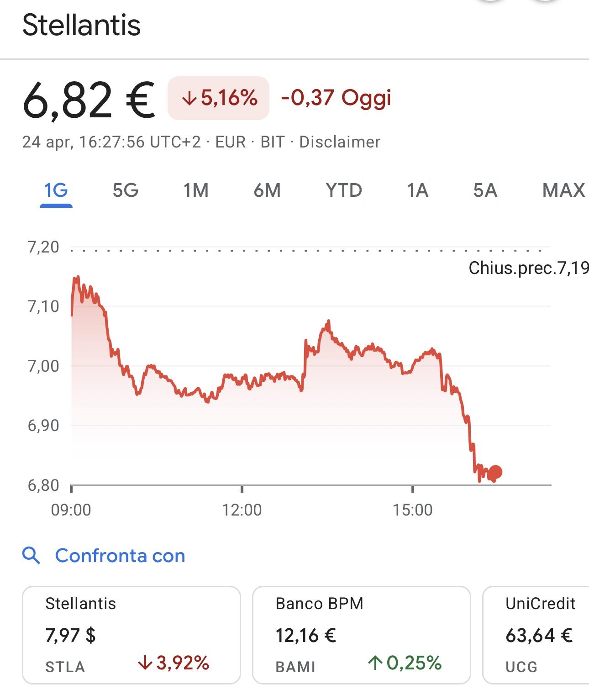Click the magnifier icon beside Confronta con

click(x=31, y=556)
